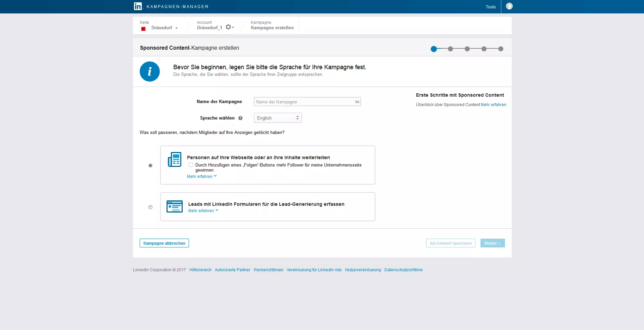Click the third progress step dot
The image size is (644, 330).
point(467,49)
